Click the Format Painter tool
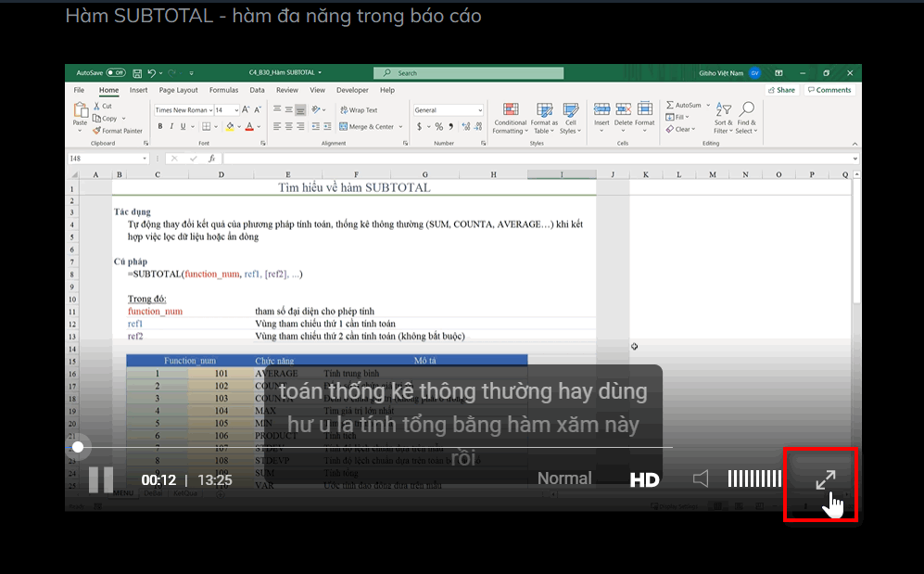The image size is (924, 574). (x=121, y=131)
